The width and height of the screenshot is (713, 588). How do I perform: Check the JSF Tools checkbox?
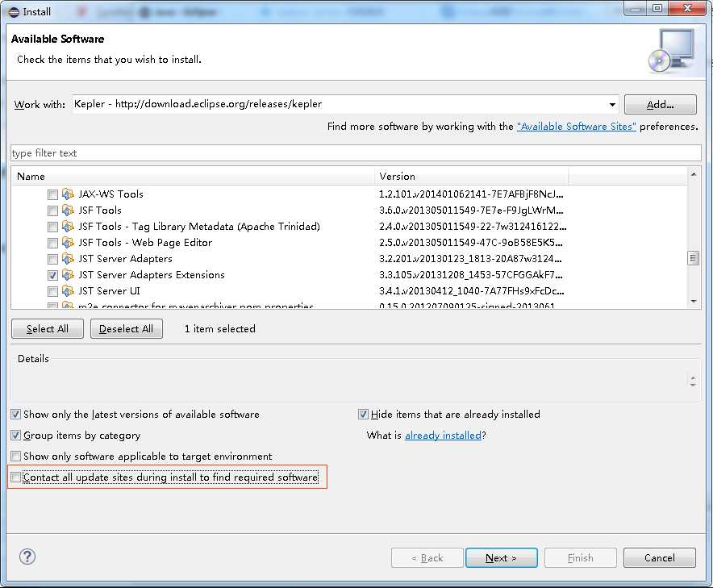click(x=52, y=211)
